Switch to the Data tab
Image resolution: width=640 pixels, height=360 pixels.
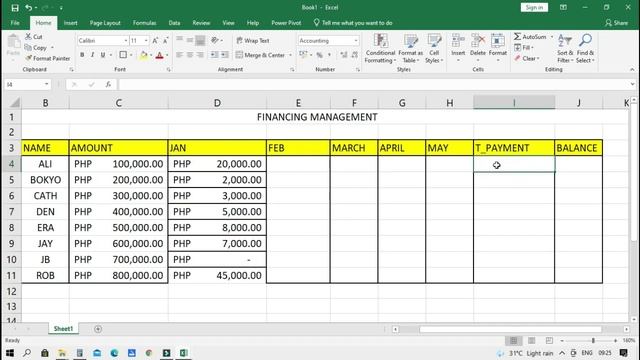(174, 23)
